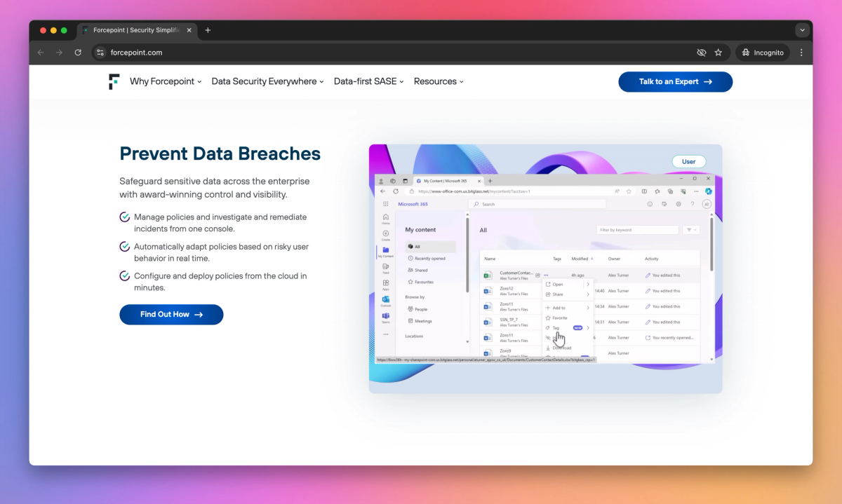The height and width of the screenshot is (504, 842).
Task: Click My Content folder icon in sidebar
Action: (x=385, y=251)
